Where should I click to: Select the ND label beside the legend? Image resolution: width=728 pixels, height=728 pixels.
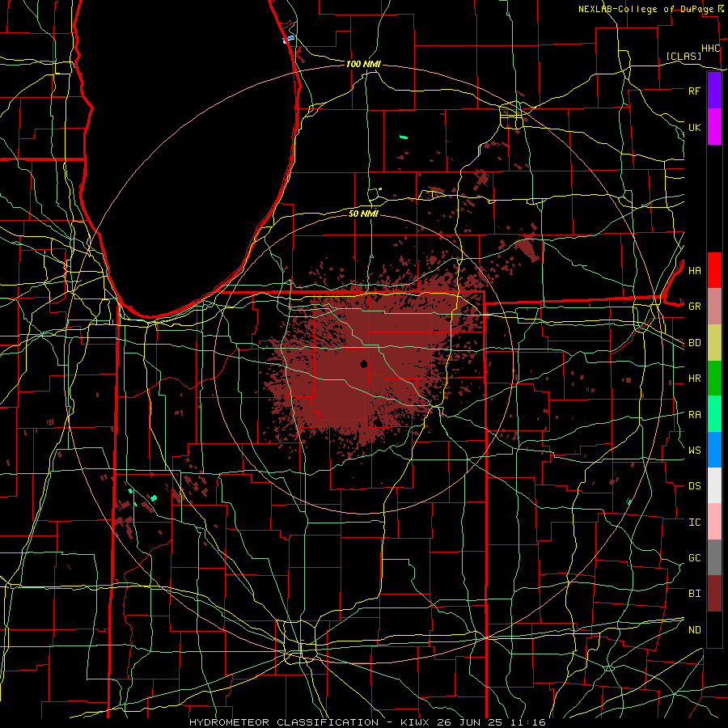(x=694, y=629)
